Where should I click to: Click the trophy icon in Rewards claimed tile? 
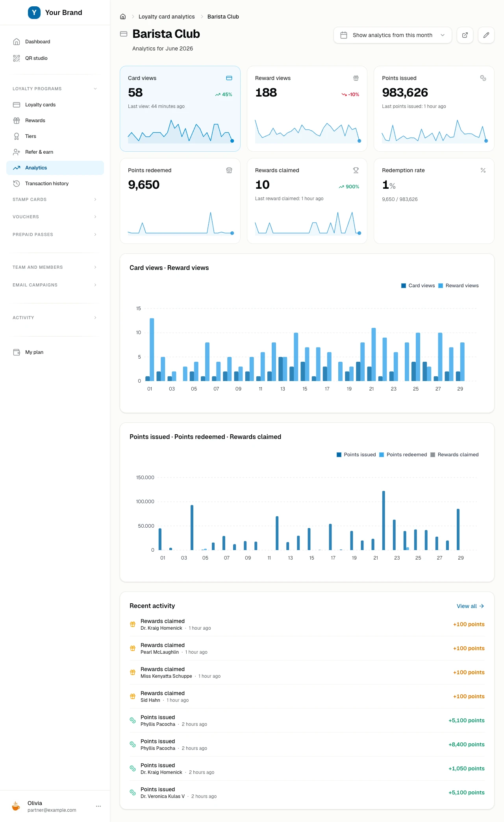[x=356, y=170]
